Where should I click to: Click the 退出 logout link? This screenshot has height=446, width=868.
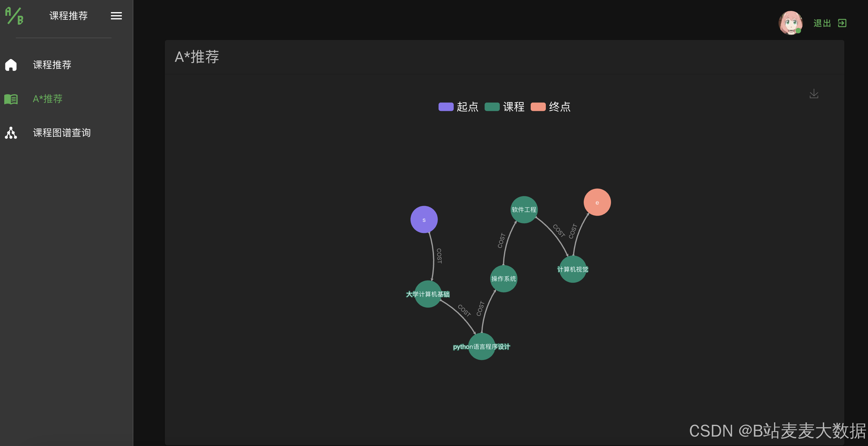point(822,23)
